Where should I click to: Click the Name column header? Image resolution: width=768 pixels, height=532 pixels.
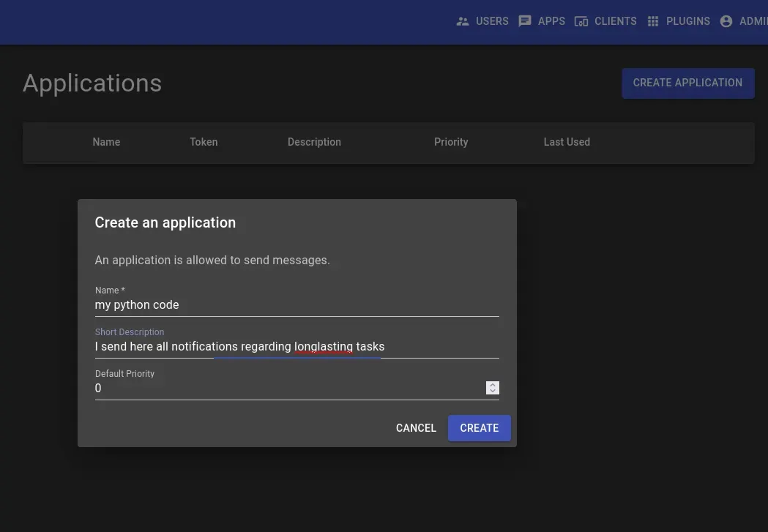[106, 142]
